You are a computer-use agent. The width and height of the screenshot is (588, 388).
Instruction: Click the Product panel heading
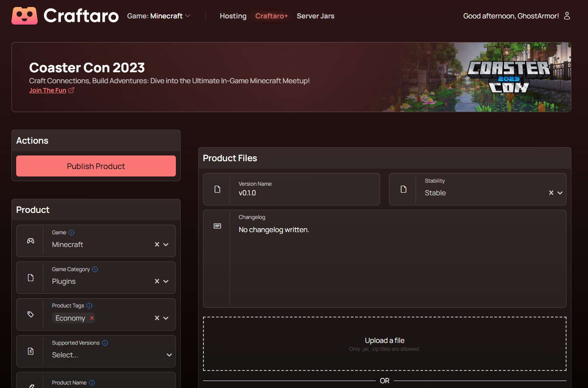point(33,210)
